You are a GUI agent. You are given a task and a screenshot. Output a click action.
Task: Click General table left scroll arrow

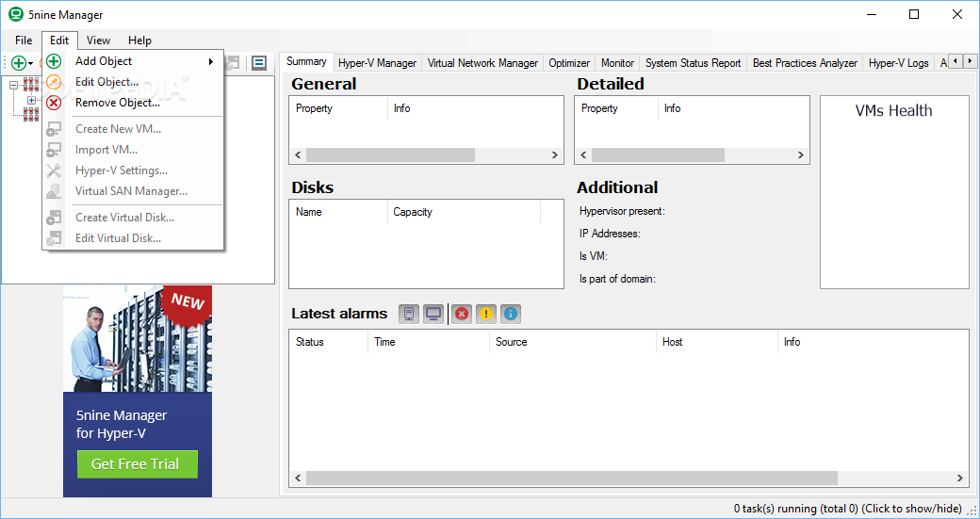coord(298,154)
